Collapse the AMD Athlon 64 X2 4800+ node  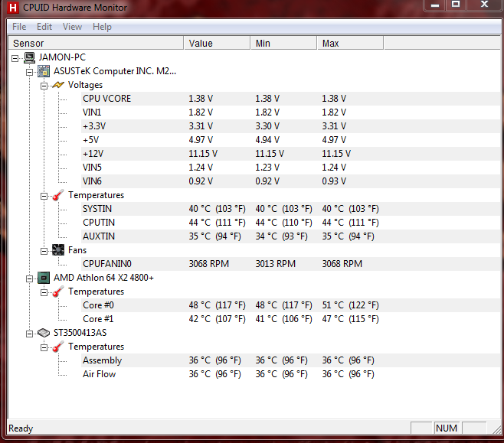pyautogui.click(x=29, y=279)
